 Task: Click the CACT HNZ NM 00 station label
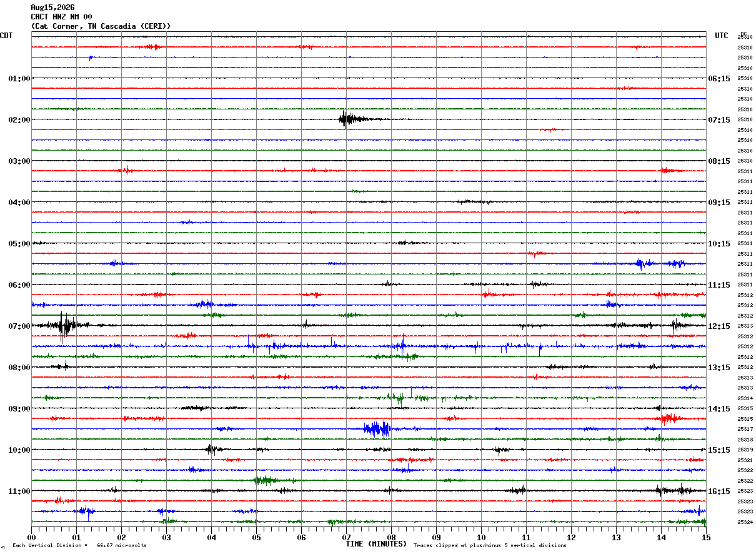tap(61, 17)
